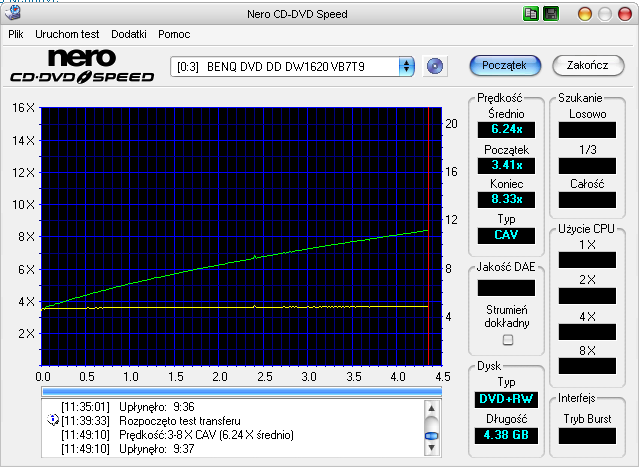Viewport: 639px width, 467px height.
Task: Click the Jakość DAE result field
Action: (506, 288)
